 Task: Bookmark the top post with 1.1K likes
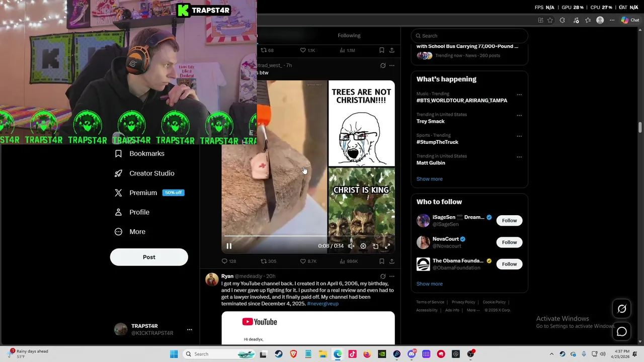coord(382,50)
